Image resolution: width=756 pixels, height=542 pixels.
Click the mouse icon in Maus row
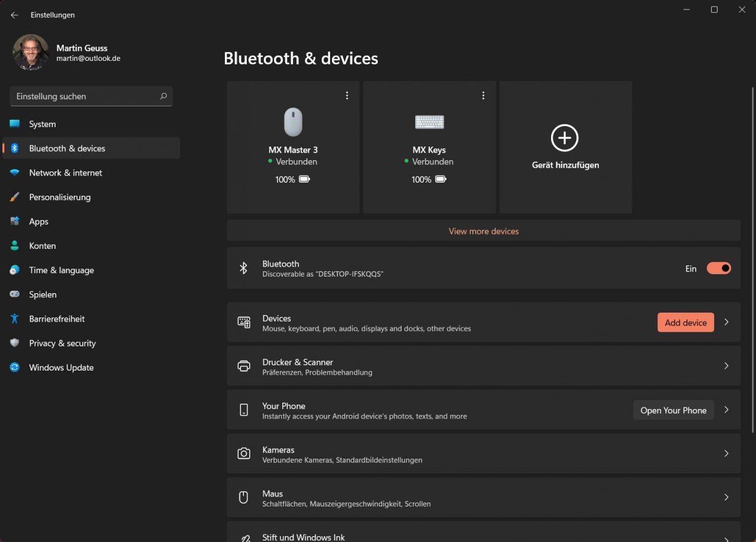point(243,497)
